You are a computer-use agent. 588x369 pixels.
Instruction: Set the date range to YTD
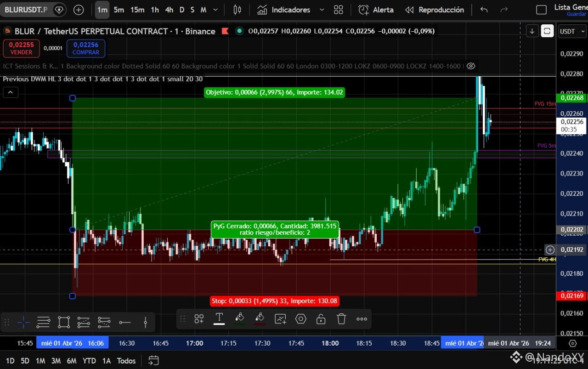89,361
